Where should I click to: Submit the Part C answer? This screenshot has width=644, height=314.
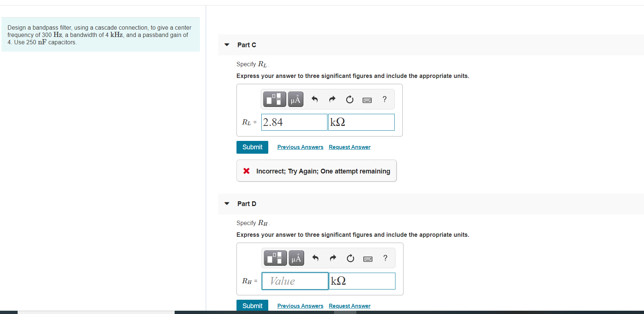252,147
